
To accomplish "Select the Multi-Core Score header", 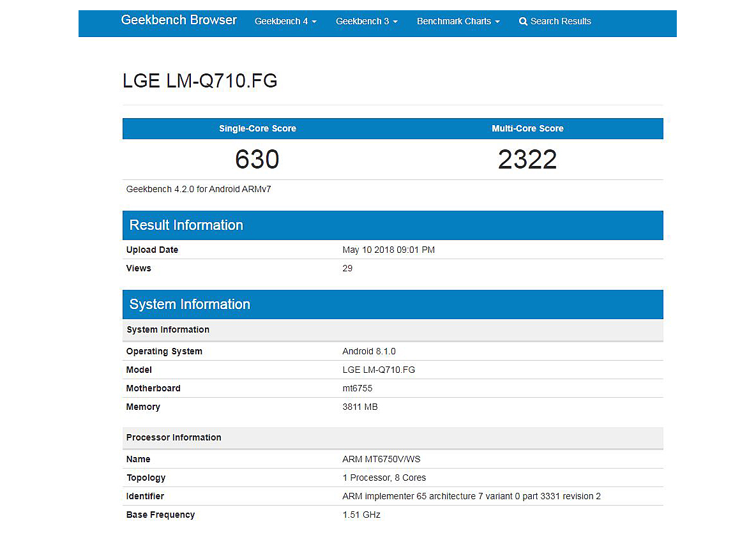I will pyautogui.click(x=527, y=128).
